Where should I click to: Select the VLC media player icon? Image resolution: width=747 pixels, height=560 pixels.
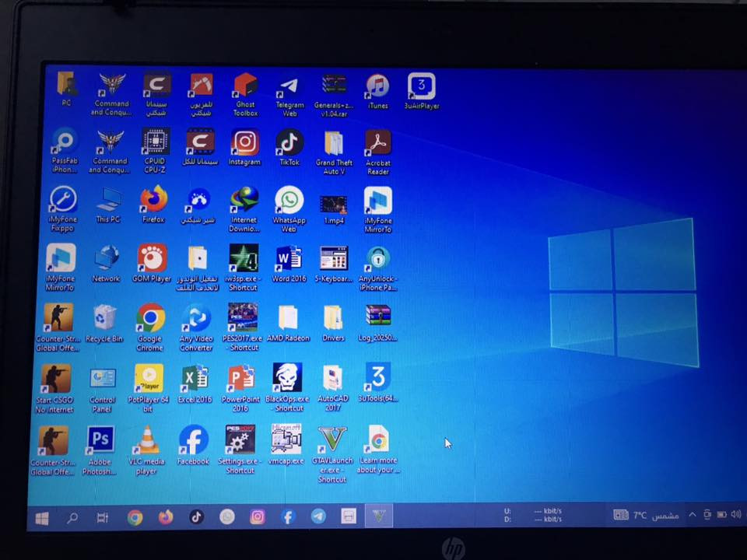point(146,441)
